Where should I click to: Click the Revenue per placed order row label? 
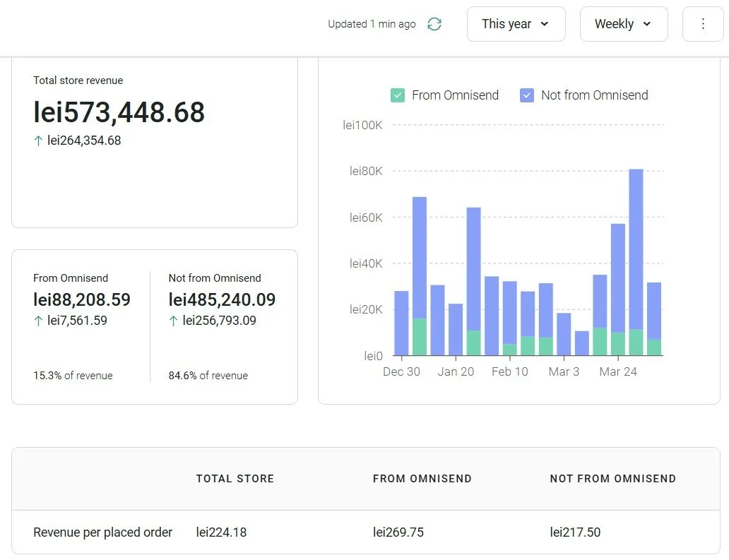[x=102, y=532]
